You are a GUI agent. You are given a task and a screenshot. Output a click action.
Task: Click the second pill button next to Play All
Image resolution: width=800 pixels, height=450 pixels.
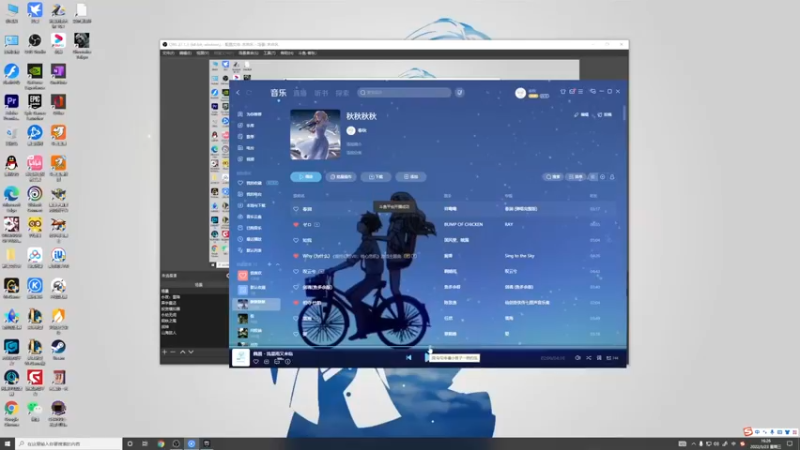tap(341, 177)
